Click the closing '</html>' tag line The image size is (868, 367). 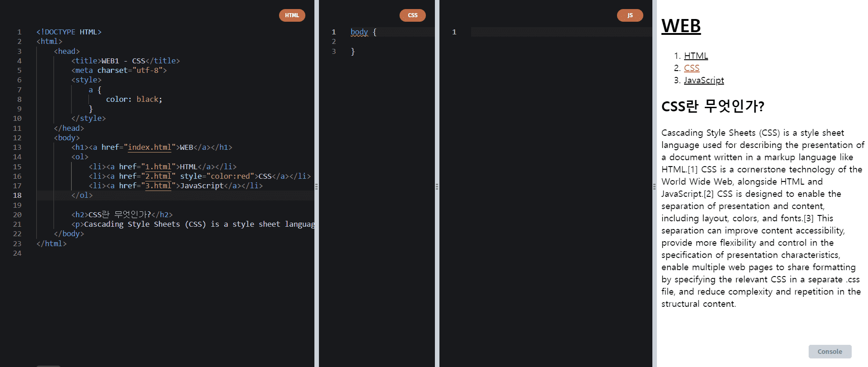(52, 244)
